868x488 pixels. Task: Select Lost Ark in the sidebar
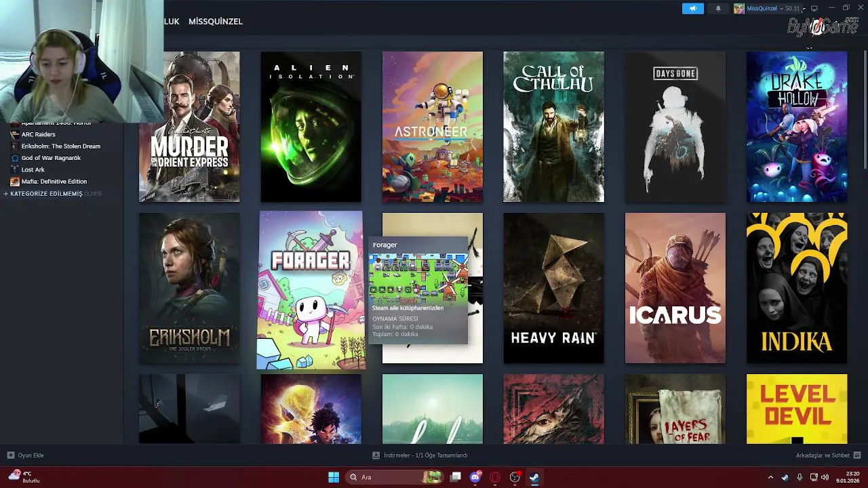33,169
